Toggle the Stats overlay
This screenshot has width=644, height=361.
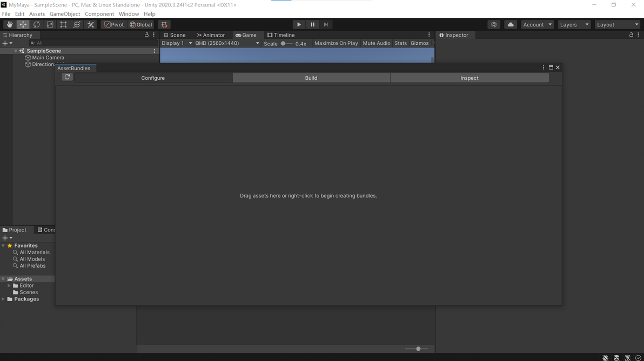(x=400, y=43)
